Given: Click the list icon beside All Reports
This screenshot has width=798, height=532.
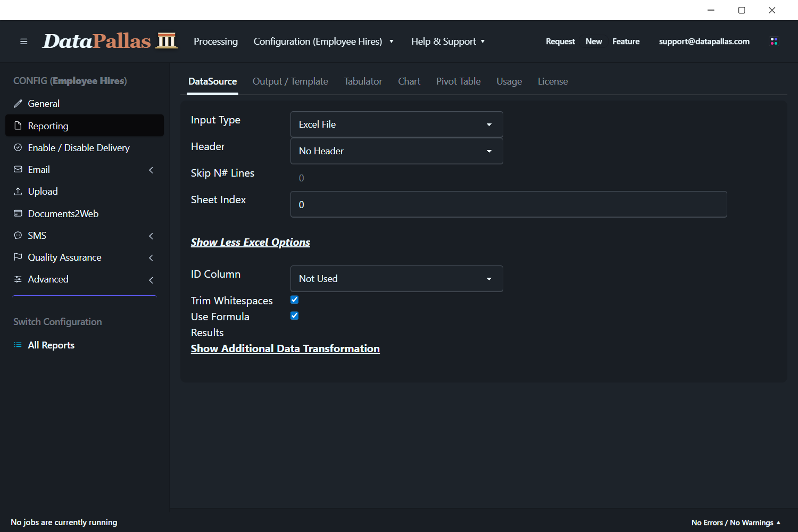Looking at the screenshot, I should tap(18, 345).
